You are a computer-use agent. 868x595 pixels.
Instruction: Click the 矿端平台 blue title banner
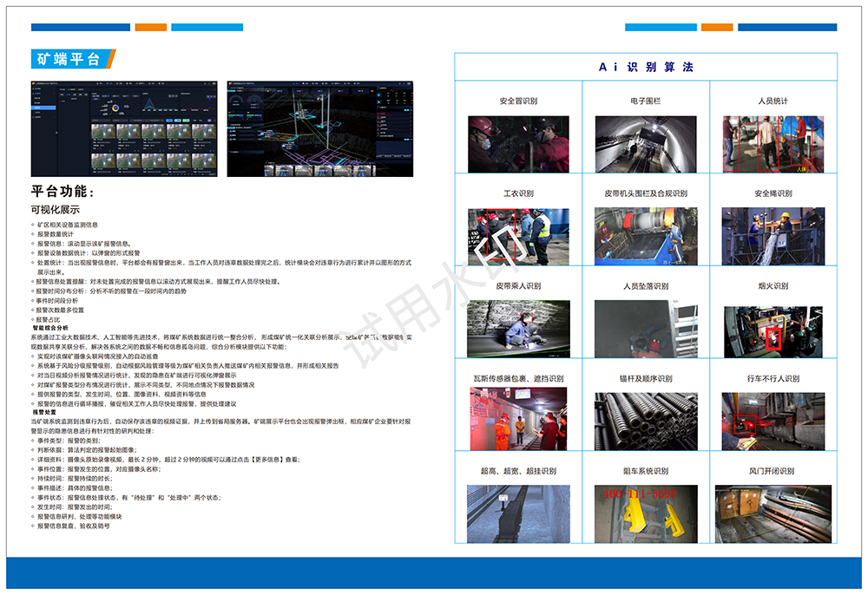point(70,59)
